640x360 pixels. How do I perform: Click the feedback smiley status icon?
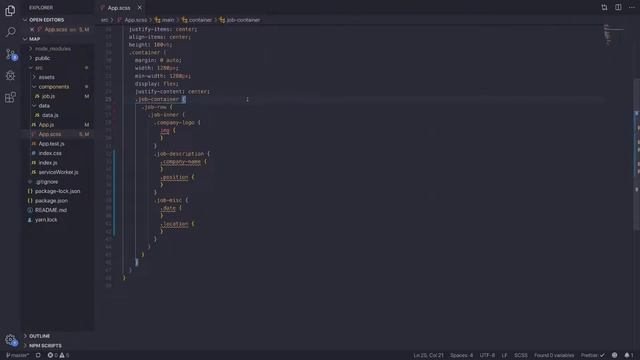point(614,355)
